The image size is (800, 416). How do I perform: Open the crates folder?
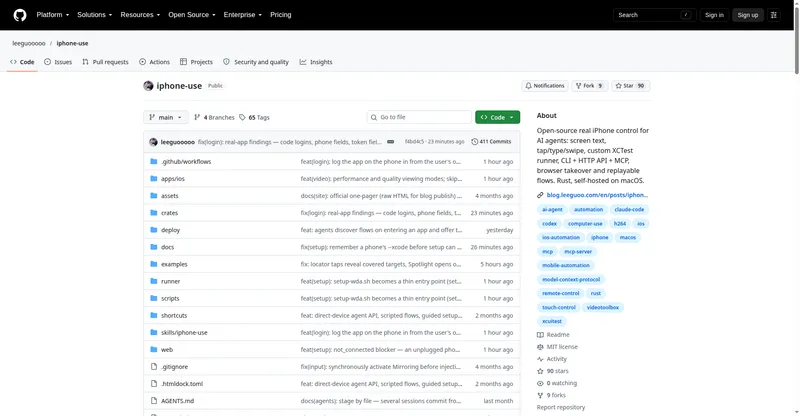pyautogui.click(x=169, y=213)
